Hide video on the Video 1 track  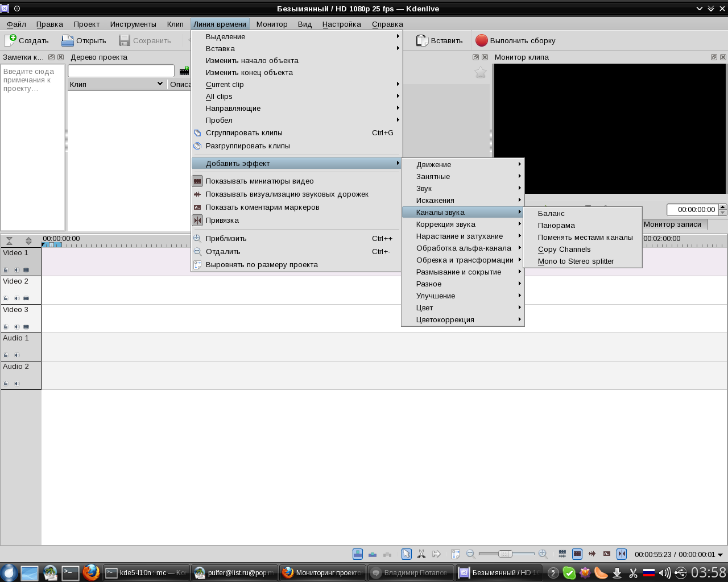point(26,270)
